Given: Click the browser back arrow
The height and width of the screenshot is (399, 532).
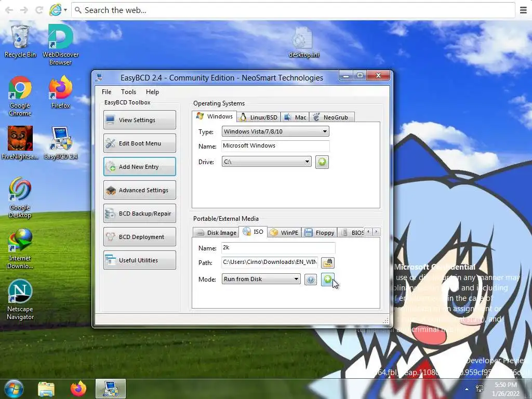Looking at the screenshot, I should [x=9, y=10].
